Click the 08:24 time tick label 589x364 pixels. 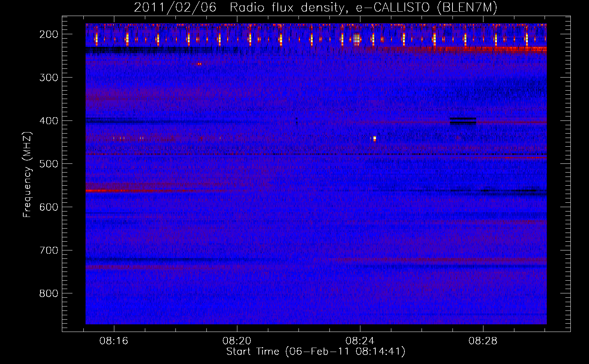tap(360, 341)
